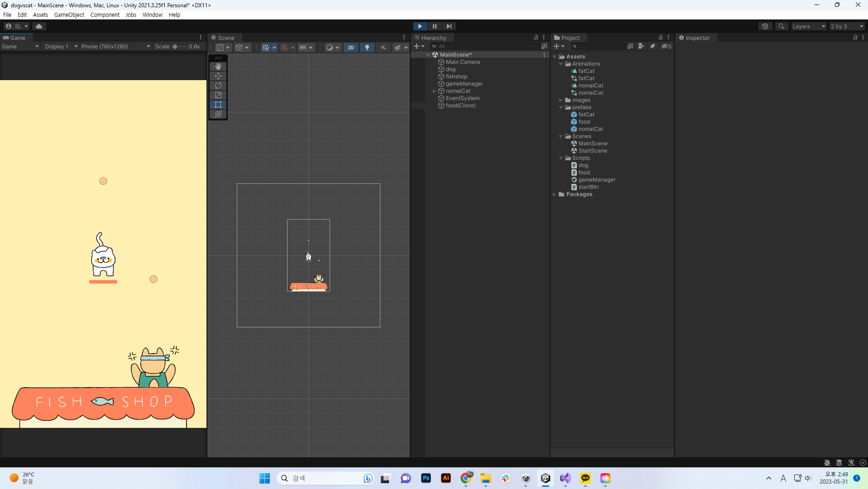The height and width of the screenshot is (489, 868).
Task: Expand the Packages folder
Action: tap(555, 194)
